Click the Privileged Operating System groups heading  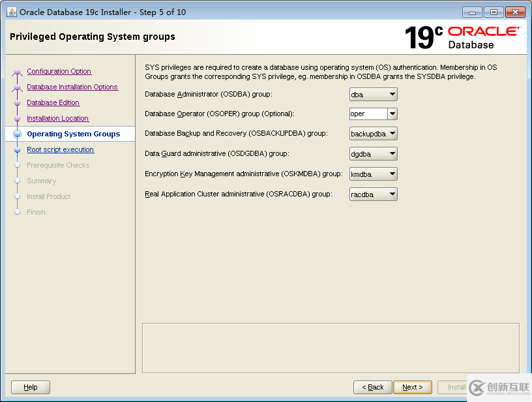click(93, 37)
